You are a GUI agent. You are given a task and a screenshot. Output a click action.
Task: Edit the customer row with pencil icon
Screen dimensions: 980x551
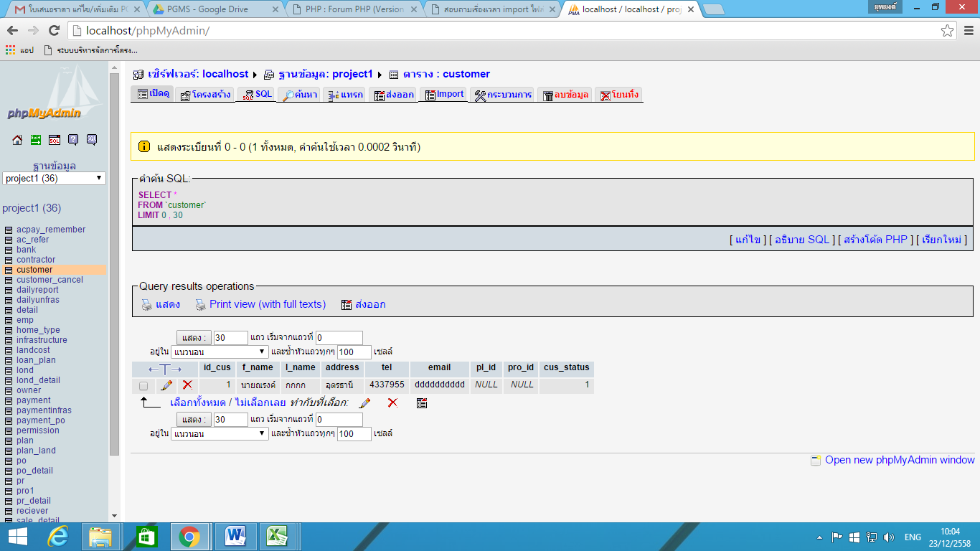(x=166, y=385)
